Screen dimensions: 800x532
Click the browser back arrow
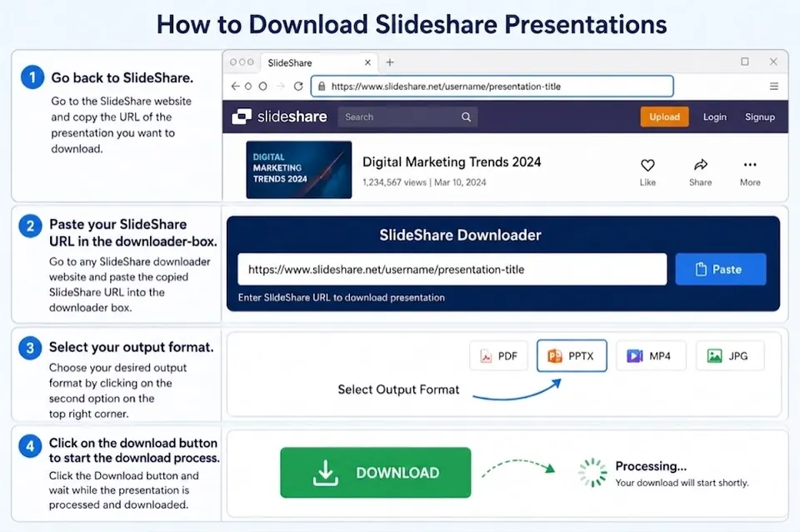[x=235, y=86]
